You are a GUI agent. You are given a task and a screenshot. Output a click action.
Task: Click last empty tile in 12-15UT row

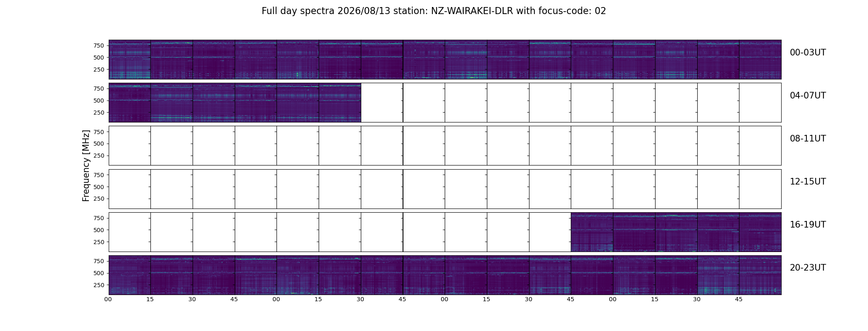[760, 189]
